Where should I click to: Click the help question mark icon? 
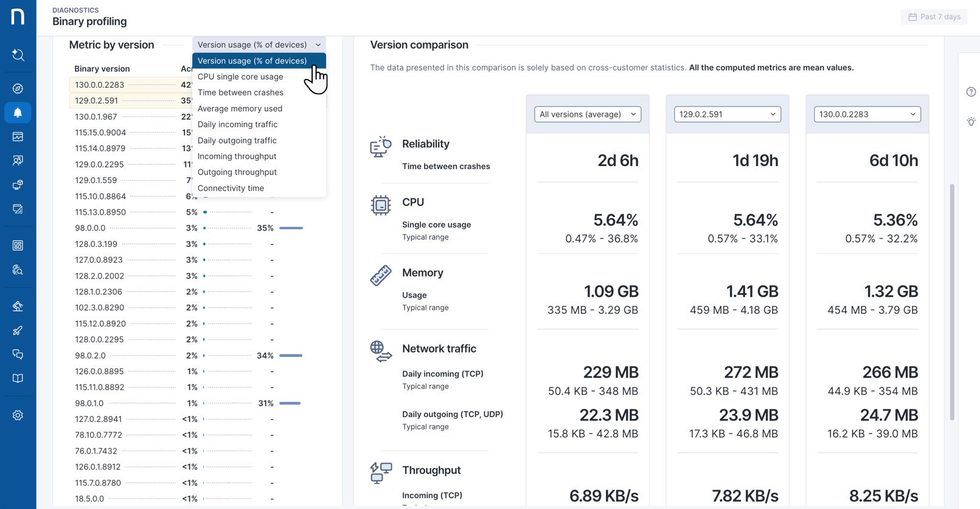(971, 92)
